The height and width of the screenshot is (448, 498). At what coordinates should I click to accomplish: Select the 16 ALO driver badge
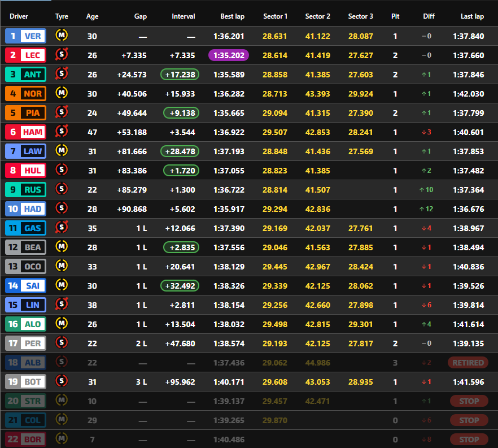tap(26, 324)
